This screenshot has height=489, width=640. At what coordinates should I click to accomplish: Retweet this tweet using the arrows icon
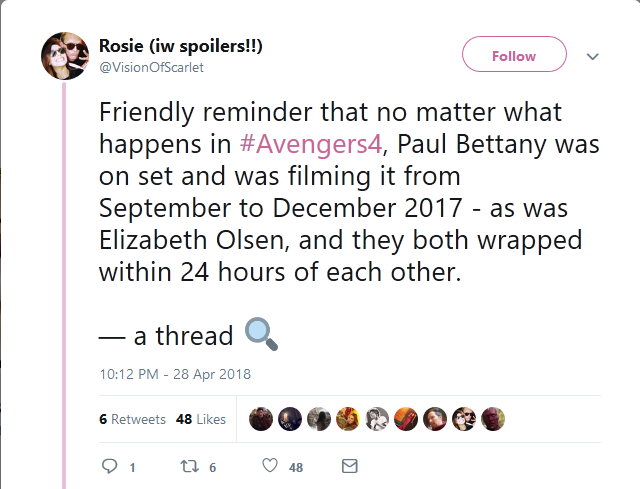pos(186,466)
